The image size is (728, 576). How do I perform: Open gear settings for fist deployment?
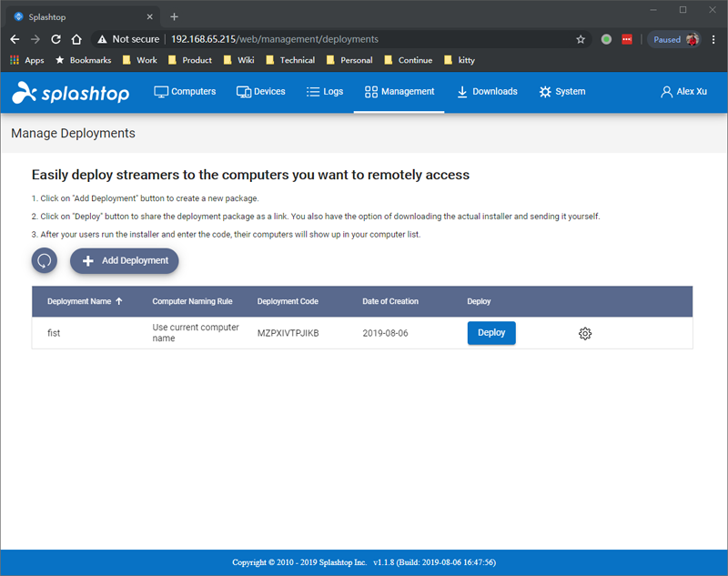coord(585,333)
